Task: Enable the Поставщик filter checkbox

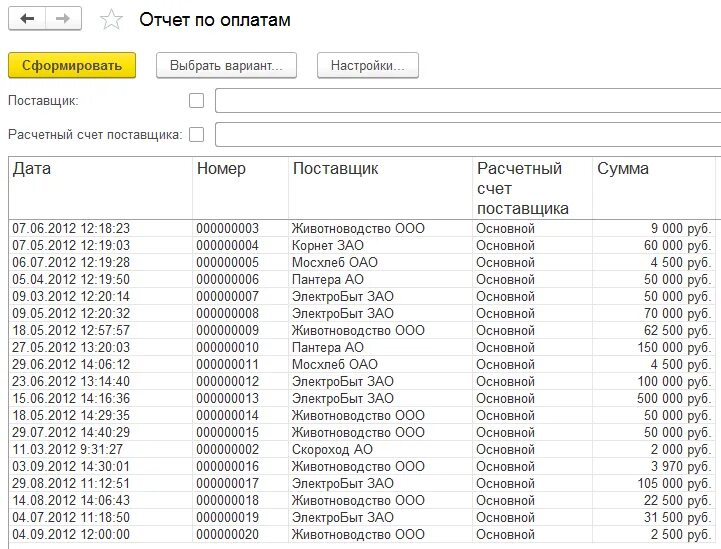Action: (196, 100)
